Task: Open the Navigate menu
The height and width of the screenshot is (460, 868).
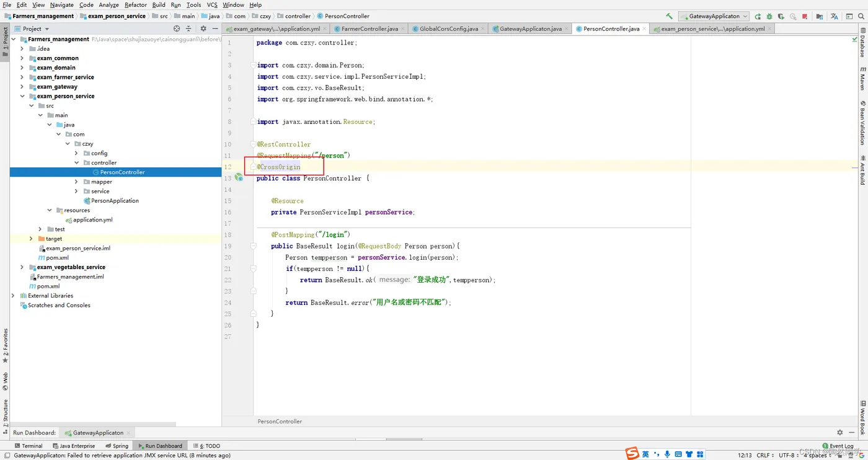Action: 61,4
